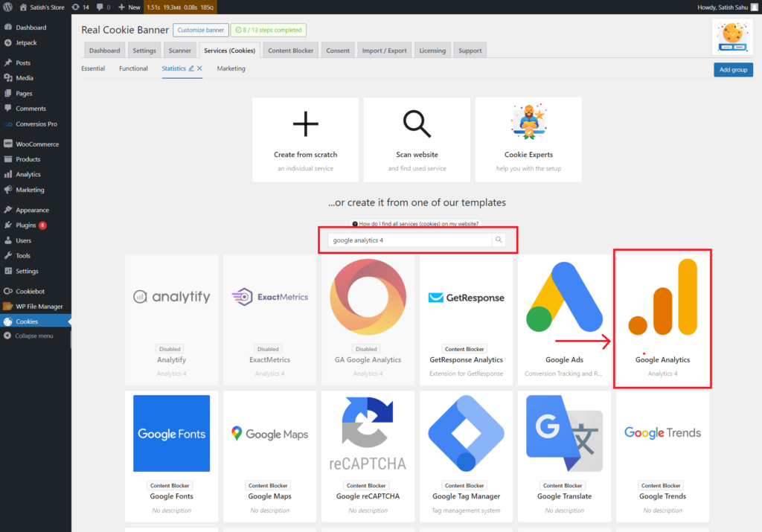Open the Support tab
Screen dimensions: 762x532
pyautogui.click(x=470, y=51)
